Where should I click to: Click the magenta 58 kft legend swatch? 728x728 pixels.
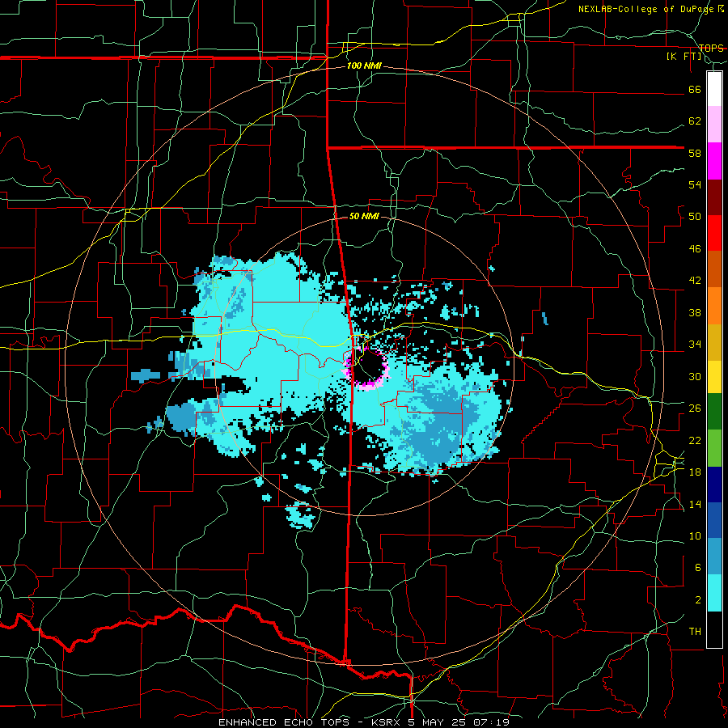tap(714, 161)
